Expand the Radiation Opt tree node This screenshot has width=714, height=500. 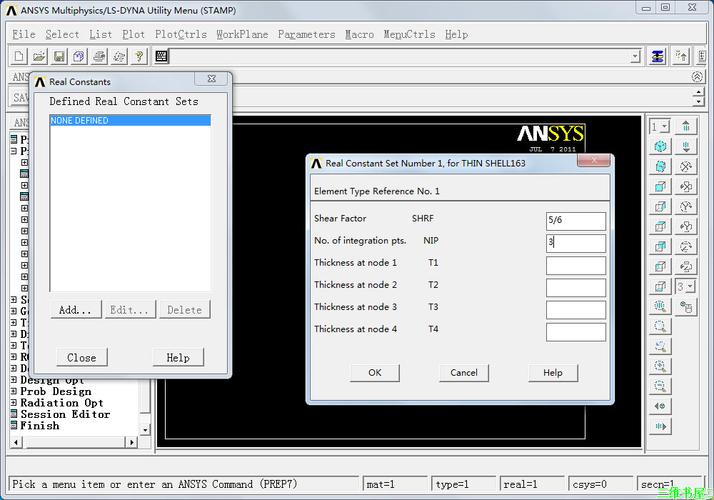click(14, 403)
